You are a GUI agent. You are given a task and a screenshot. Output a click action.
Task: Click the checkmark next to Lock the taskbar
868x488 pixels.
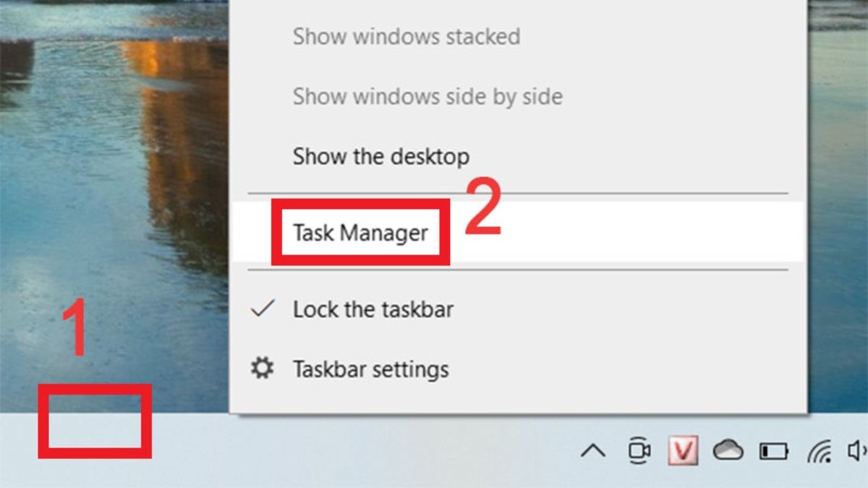262,309
